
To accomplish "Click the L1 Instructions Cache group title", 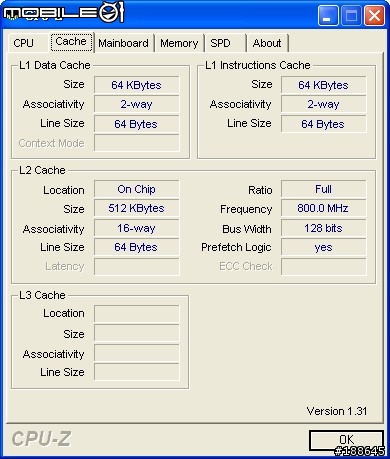I will (x=258, y=65).
